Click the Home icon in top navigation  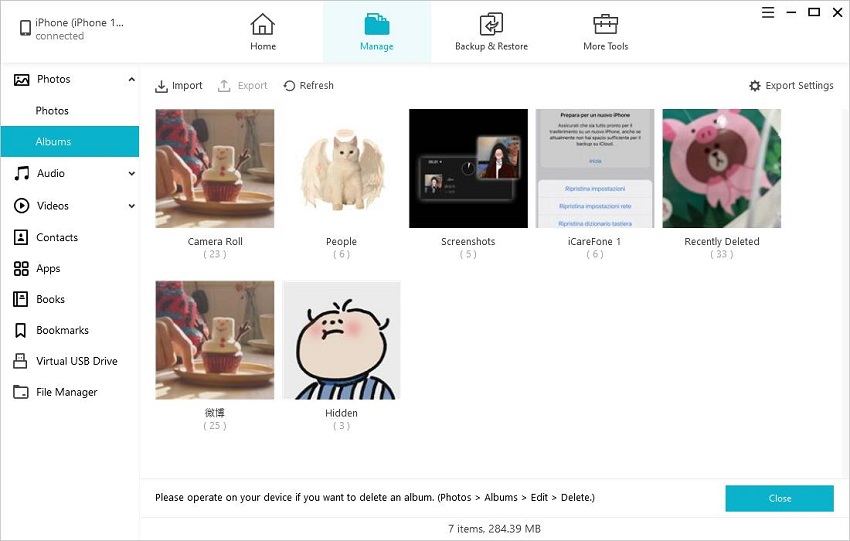pos(263,24)
